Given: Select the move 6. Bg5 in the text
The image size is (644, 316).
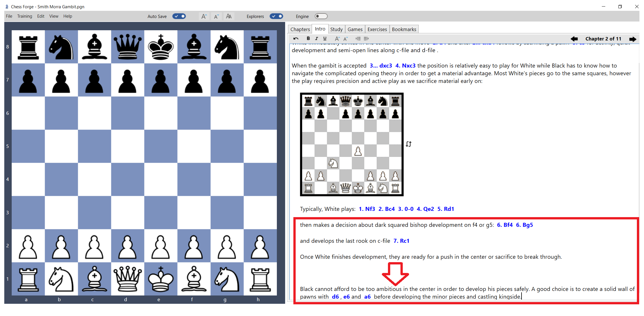Looking at the screenshot, I should pyautogui.click(x=525, y=225).
